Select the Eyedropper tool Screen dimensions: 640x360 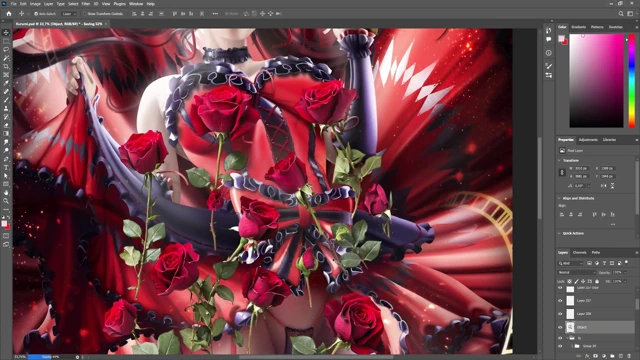pyautogui.click(x=6, y=83)
